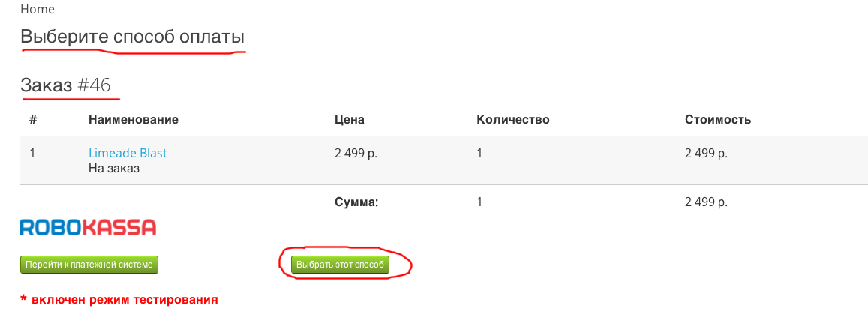This screenshot has width=868, height=314.
Task: Open the Limeade Blast product link
Action: coord(128,153)
